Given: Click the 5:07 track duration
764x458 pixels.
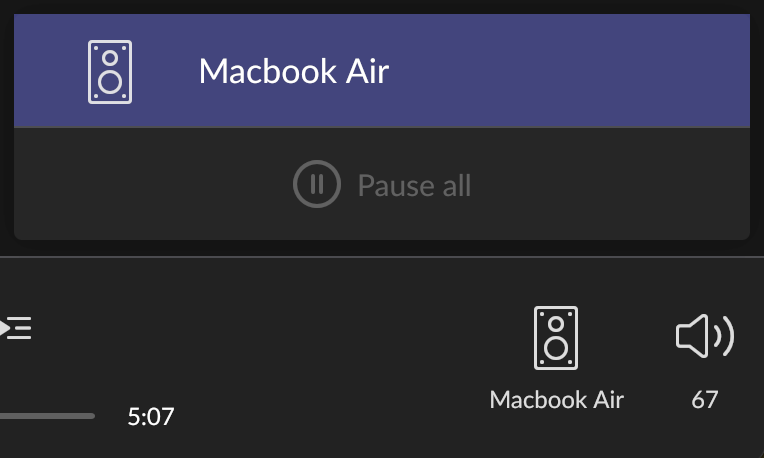Looking at the screenshot, I should click(151, 417).
